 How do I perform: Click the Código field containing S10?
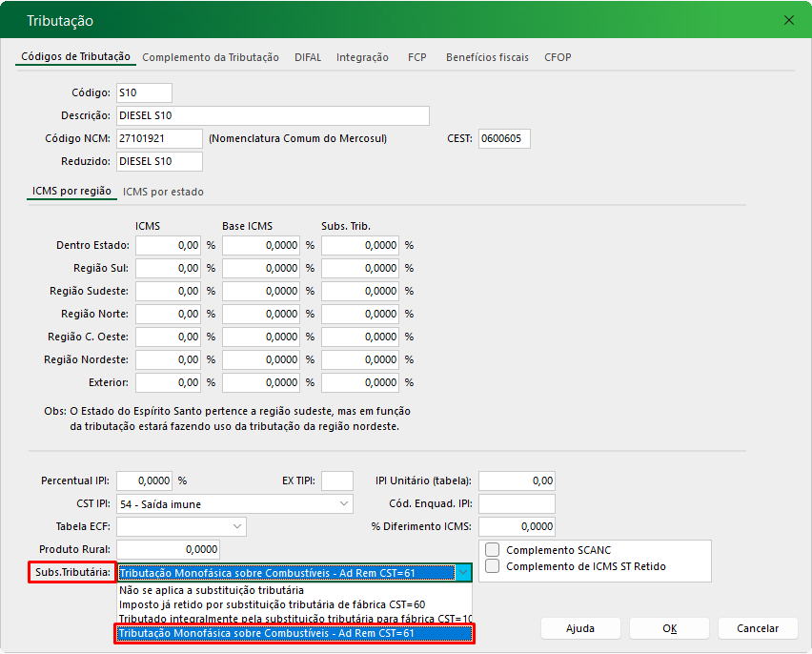[x=144, y=92]
